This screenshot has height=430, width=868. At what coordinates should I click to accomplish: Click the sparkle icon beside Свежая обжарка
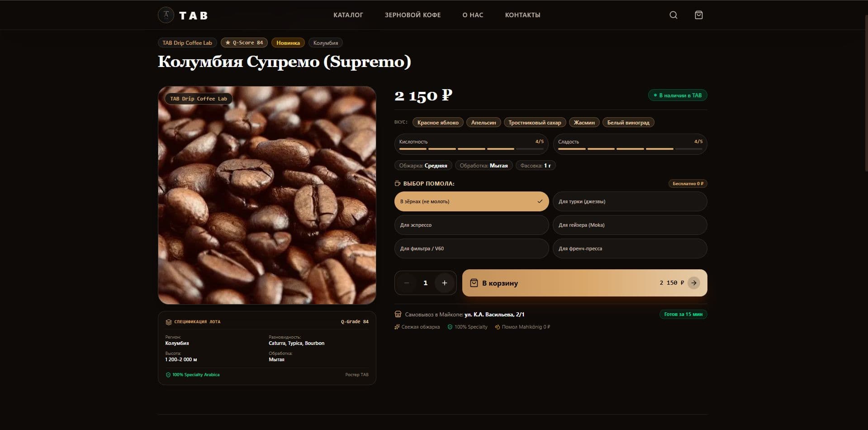(x=397, y=327)
